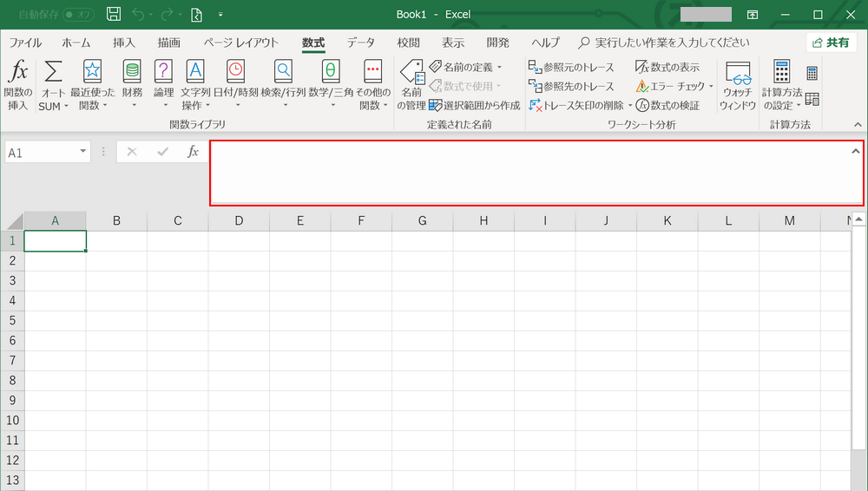Open the 計算方法の設定 dropdown

tap(781, 87)
